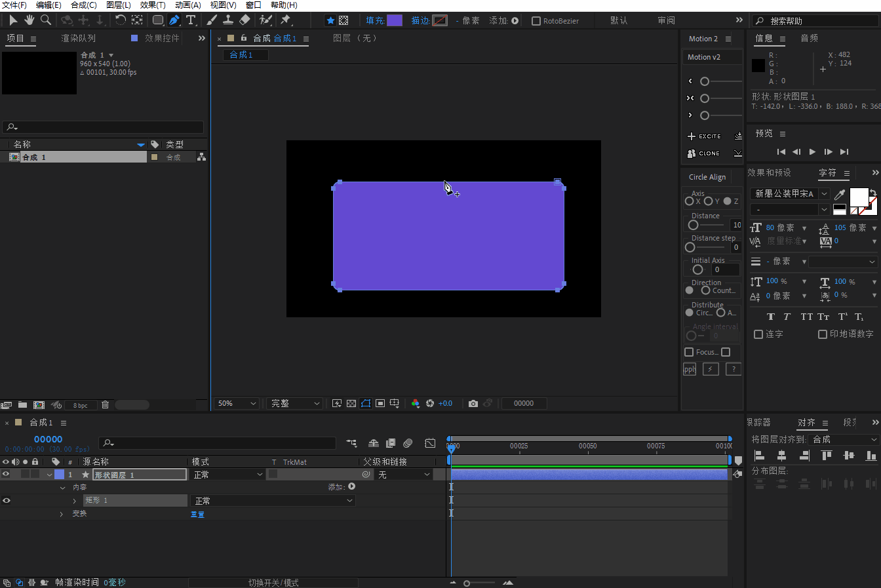Select the Rectangle shape tool
The width and height of the screenshot is (881, 588).
point(158,20)
